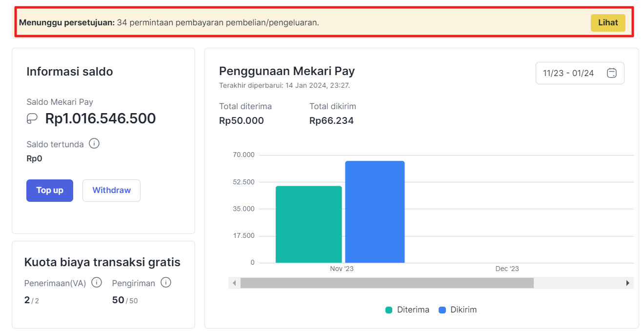Image resolution: width=644 pixels, height=331 pixels.
Task: Click the info icon next to Pengiriman
Action: [x=166, y=283]
